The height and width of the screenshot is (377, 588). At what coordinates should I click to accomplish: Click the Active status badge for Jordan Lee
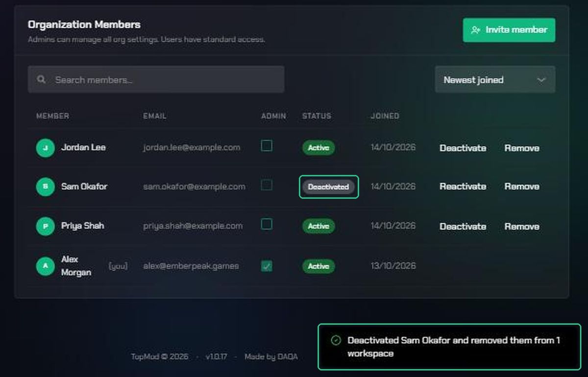tap(318, 148)
